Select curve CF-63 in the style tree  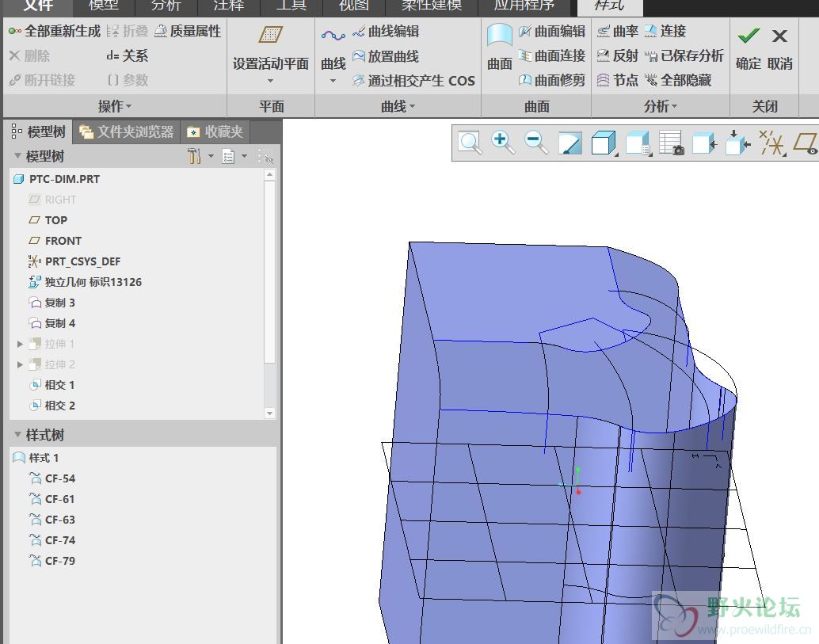(x=59, y=520)
